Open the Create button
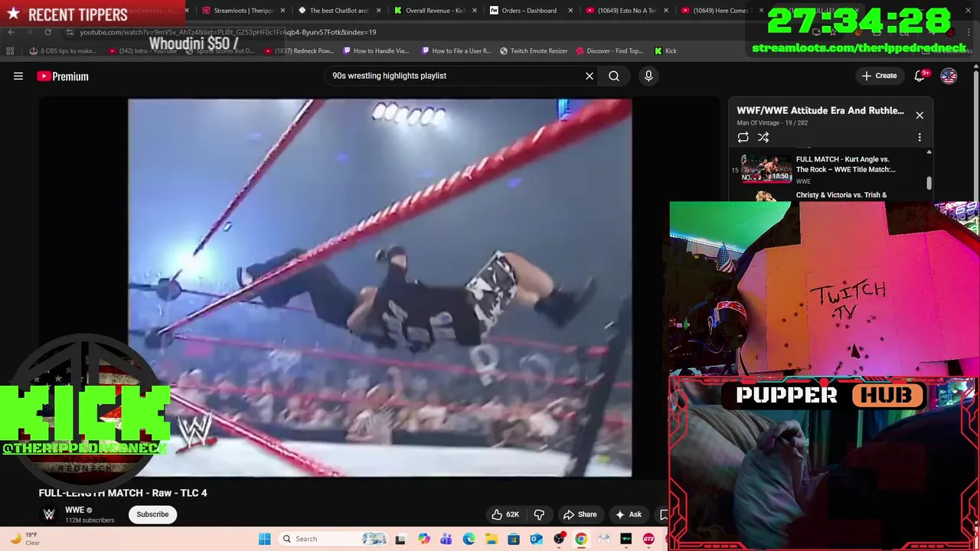Screen dimensions: 980x551 pyautogui.click(x=879, y=76)
